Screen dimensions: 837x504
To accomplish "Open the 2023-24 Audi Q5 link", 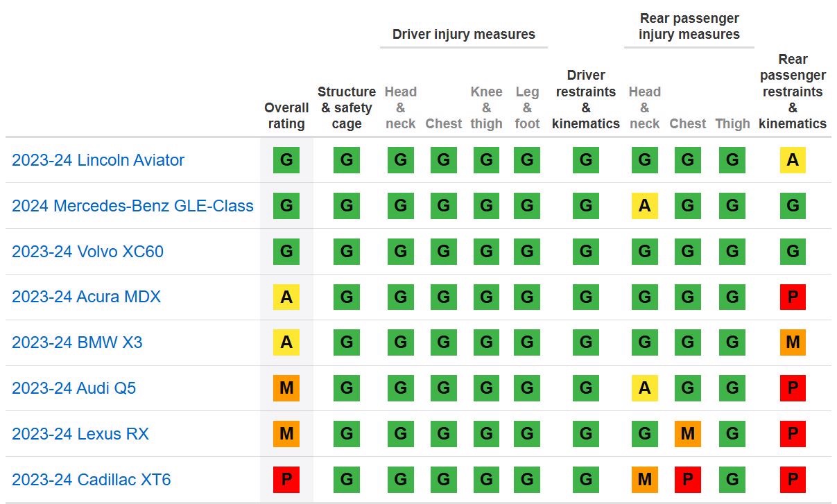I will click(x=74, y=388).
